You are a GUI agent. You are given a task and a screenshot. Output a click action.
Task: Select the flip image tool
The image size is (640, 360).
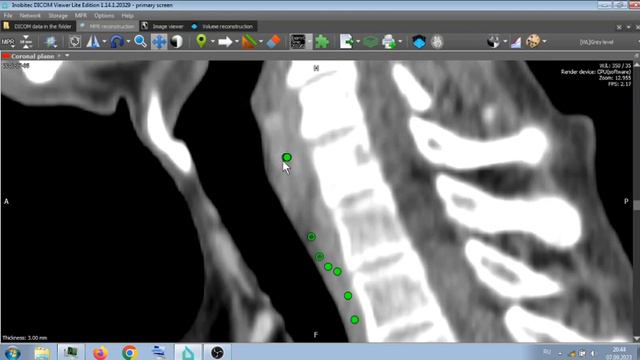pyautogui.click(x=93, y=42)
